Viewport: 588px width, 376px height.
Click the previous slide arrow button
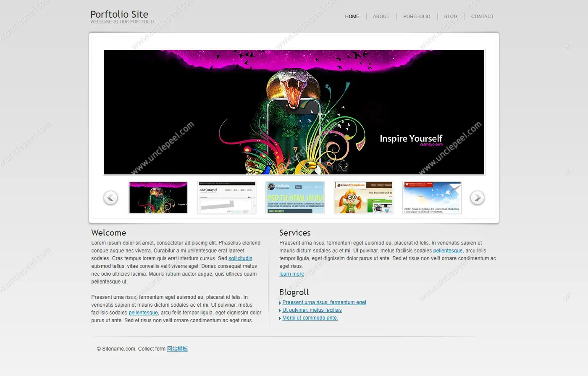point(110,197)
